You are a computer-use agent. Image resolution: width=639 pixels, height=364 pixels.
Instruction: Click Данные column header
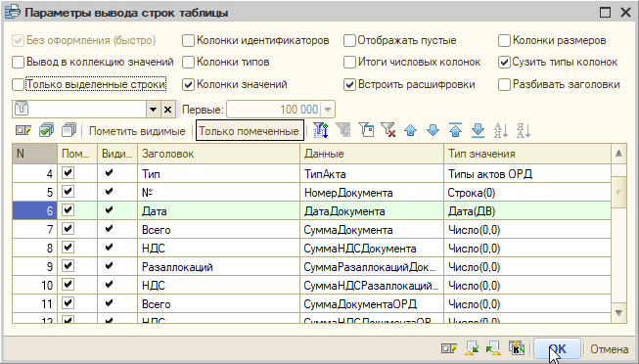(372, 154)
